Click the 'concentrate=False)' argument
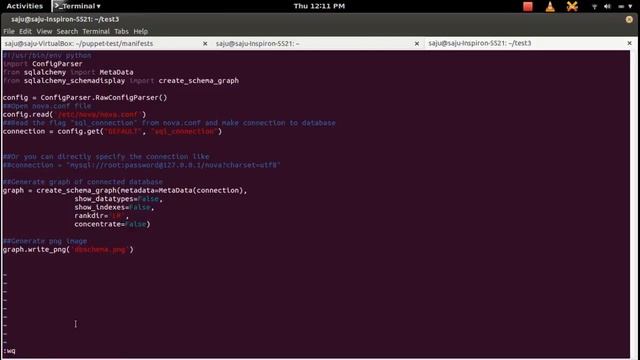 [112, 224]
